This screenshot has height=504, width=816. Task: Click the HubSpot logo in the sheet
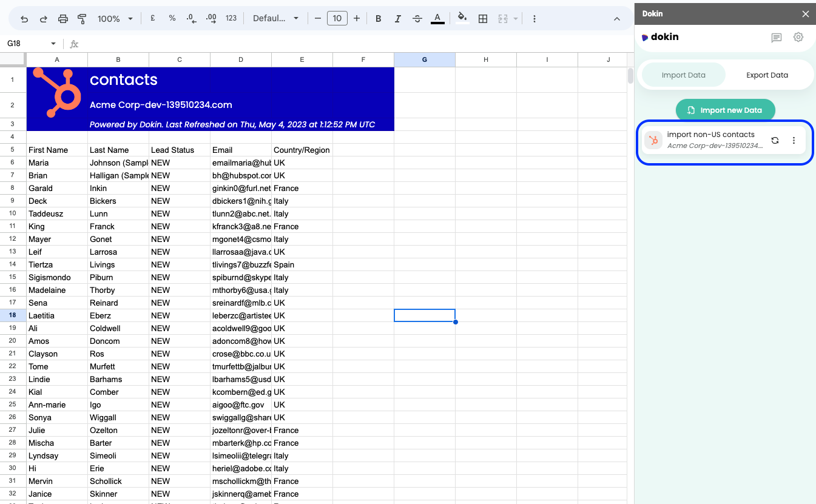tap(57, 92)
